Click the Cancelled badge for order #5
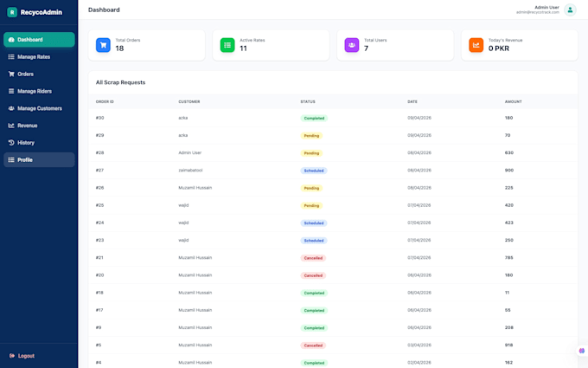This screenshot has width=588, height=368. coord(313,345)
